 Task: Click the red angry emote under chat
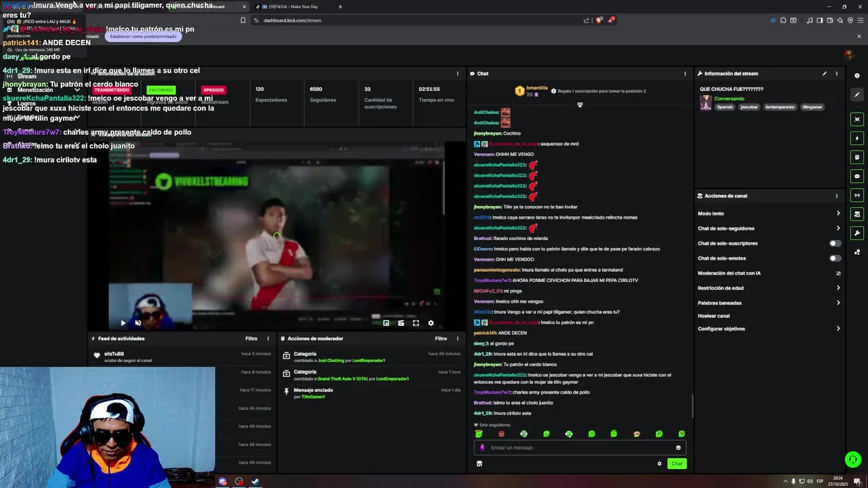coord(501,434)
